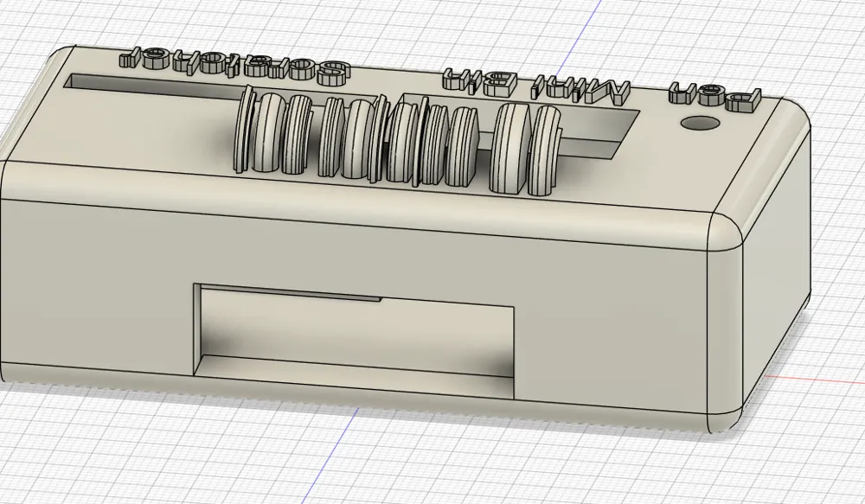
Task: Click the rounded vertical corner of the enclosure
Action: pos(725,329)
